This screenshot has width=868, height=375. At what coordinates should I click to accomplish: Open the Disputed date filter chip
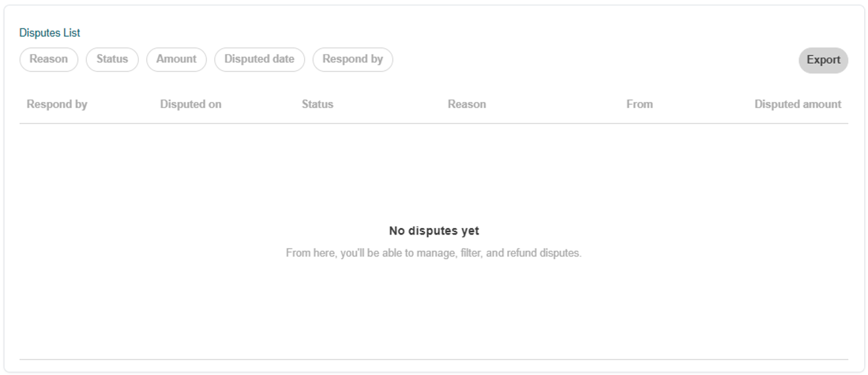tap(259, 59)
